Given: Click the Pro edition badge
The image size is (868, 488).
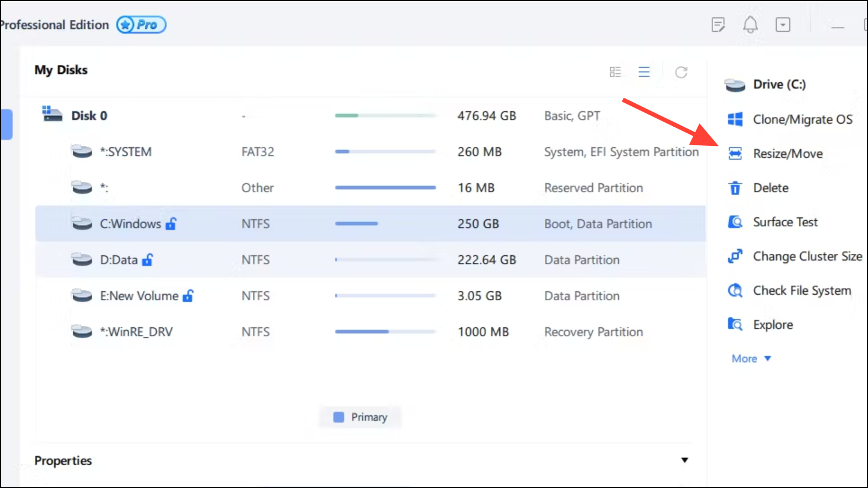Looking at the screenshot, I should point(141,25).
